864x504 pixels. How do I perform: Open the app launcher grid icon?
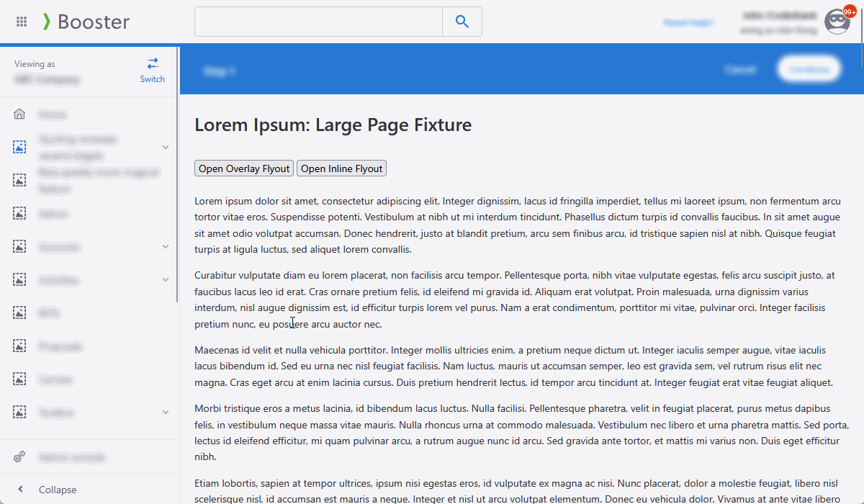point(22,22)
